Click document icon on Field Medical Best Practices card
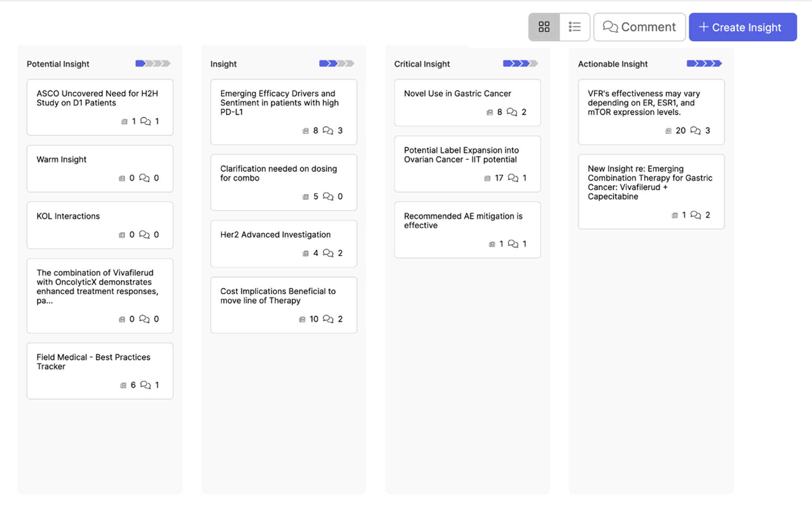Screen dimensions: 812x515 [123, 385]
